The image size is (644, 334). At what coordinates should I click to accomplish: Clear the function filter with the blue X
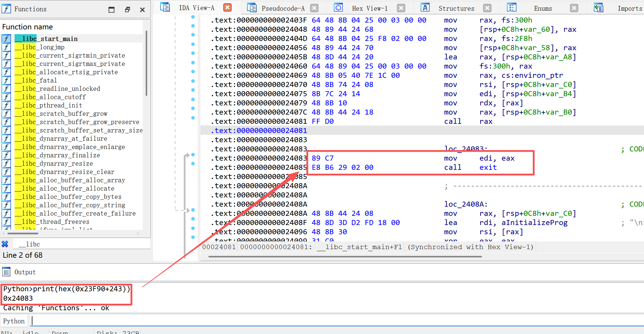point(5,244)
